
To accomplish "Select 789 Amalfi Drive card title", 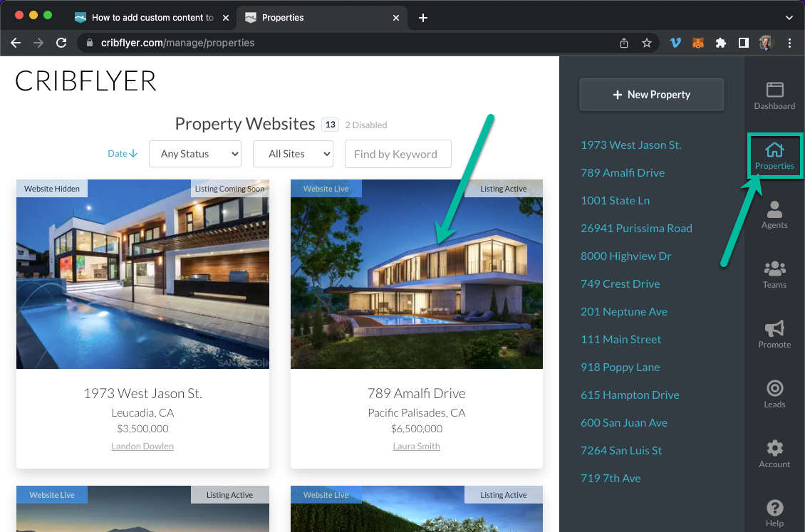I will coord(416,394).
